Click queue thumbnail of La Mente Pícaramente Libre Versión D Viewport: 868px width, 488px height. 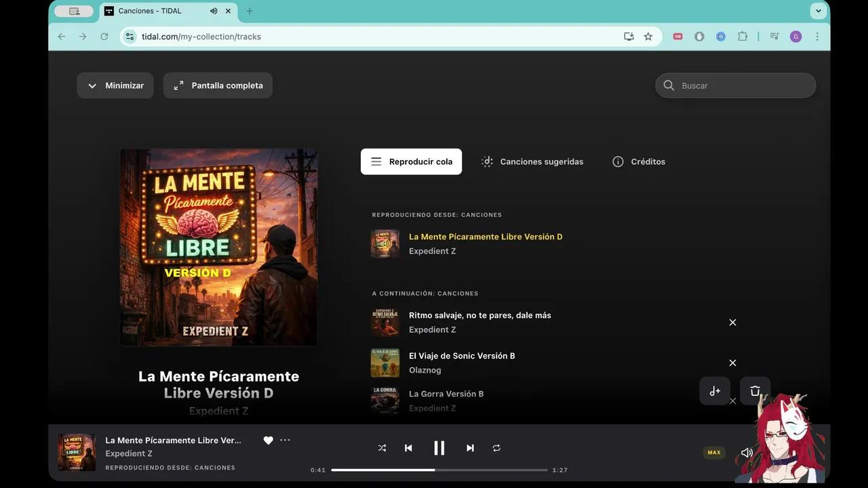[385, 243]
